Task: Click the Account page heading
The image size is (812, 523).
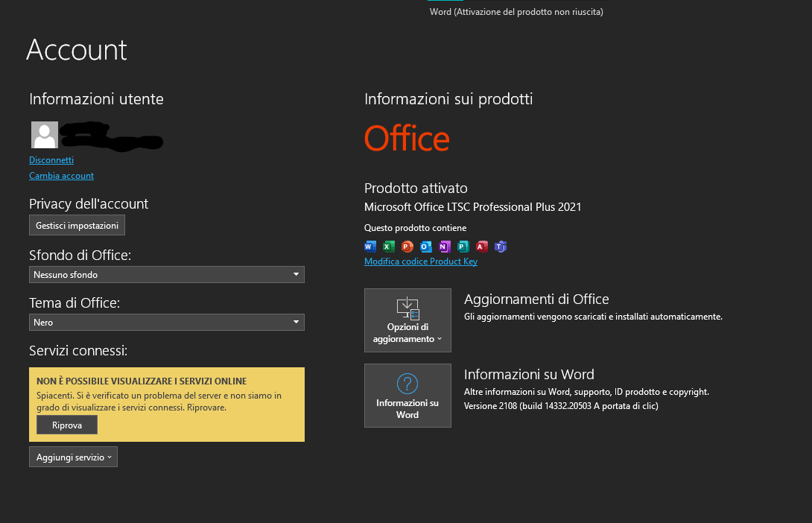Action: point(77,50)
